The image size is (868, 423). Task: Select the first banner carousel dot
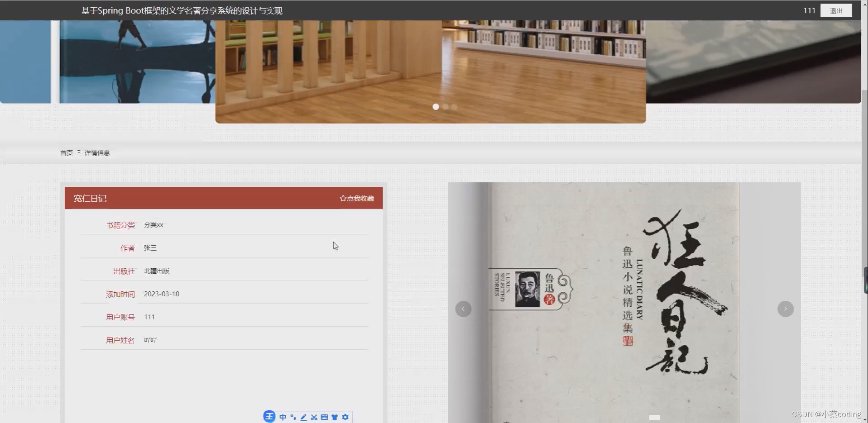pyautogui.click(x=436, y=107)
